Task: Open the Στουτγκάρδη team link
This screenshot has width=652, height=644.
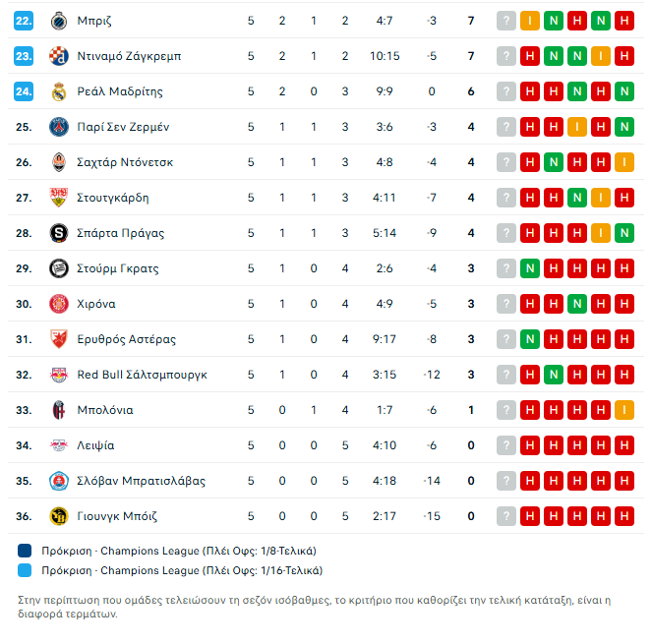Action: click(x=113, y=198)
